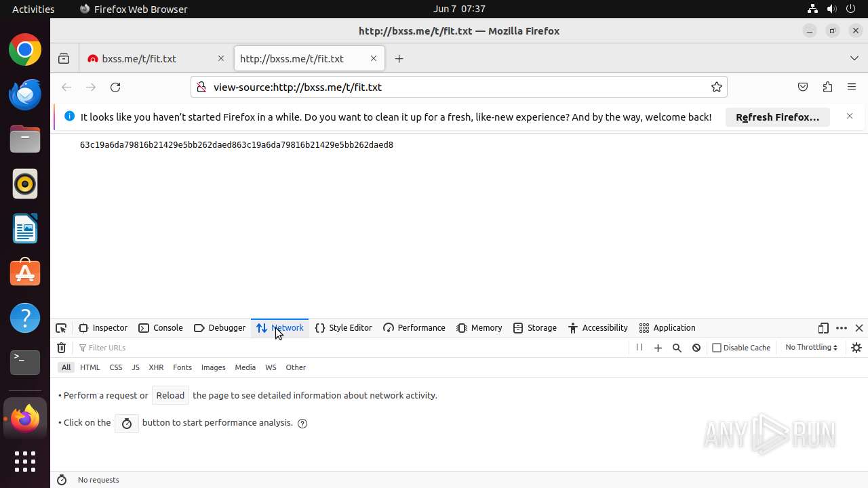This screenshot has width=868, height=488.
Task: Open Thunderbird mail from dock
Action: coord(25,94)
